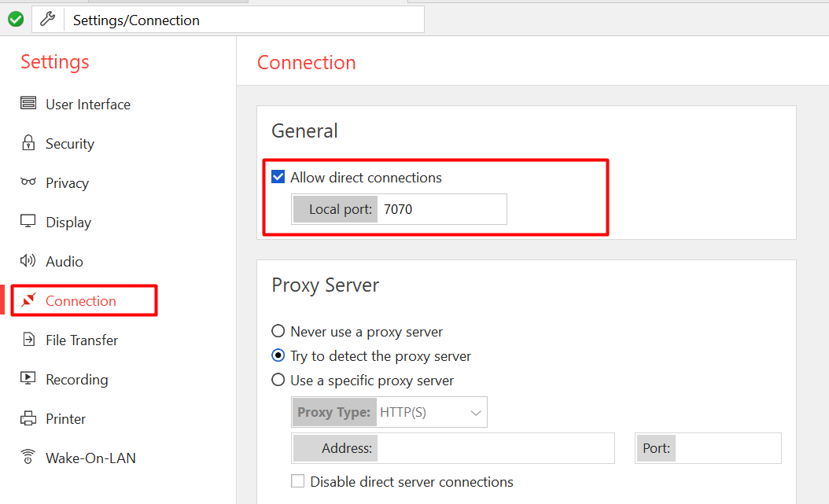Image resolution: width=829 pixels, height=504 pixels.
Task: Open Wake-On-LAN settings
Action: pos(90,458)
